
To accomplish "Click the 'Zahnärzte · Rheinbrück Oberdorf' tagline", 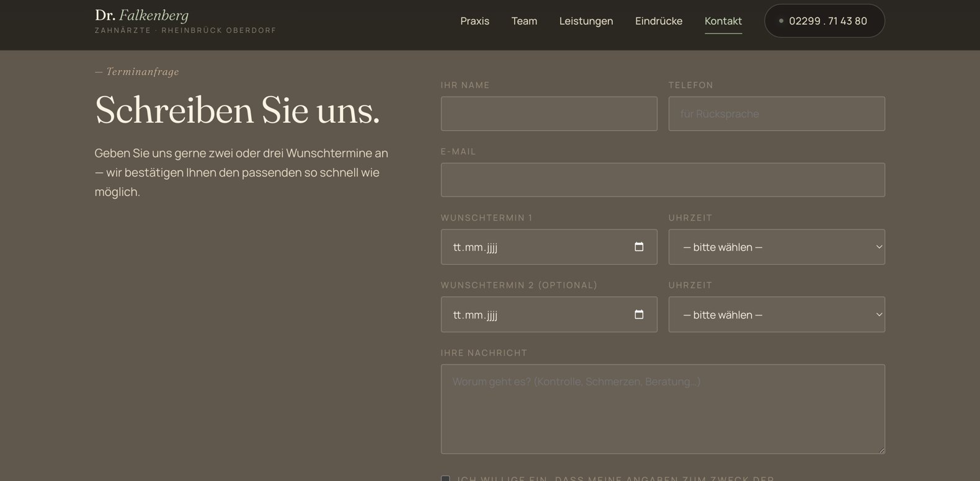I will [x=185, y=30].
